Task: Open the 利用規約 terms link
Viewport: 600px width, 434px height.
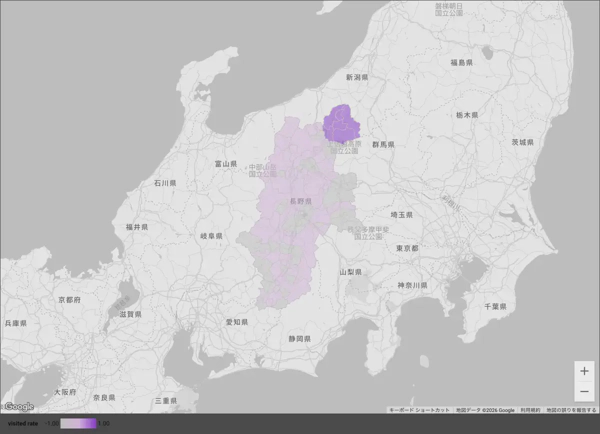Action: point(530,410)
